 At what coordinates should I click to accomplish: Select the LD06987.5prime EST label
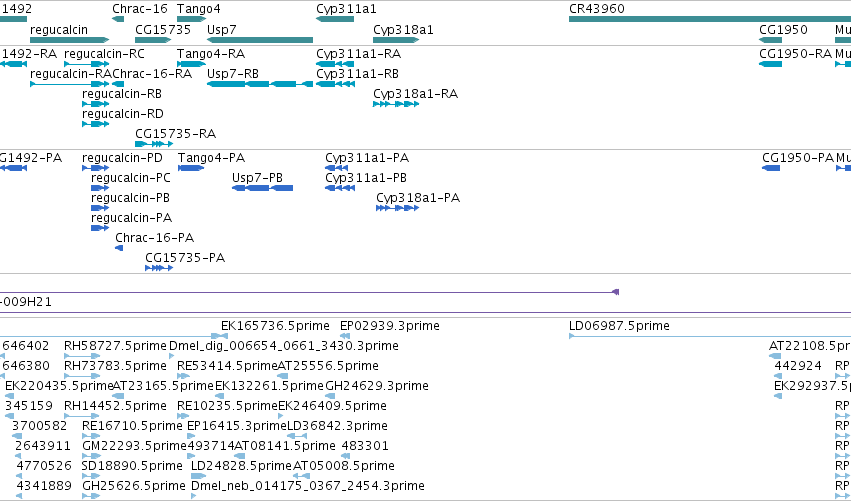tap(619, 326)
